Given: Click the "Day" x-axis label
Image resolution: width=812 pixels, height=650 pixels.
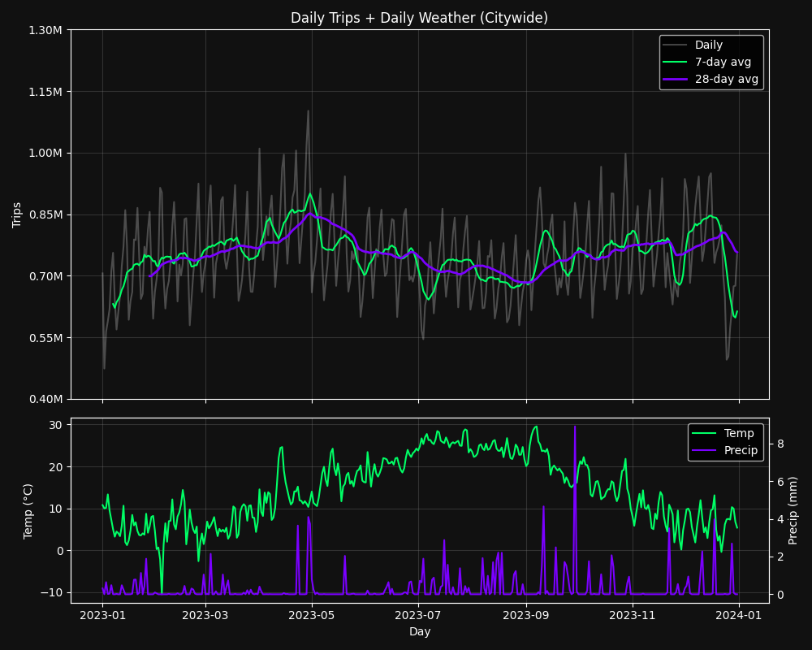Looking at the screenshot, I should (420, 631).
